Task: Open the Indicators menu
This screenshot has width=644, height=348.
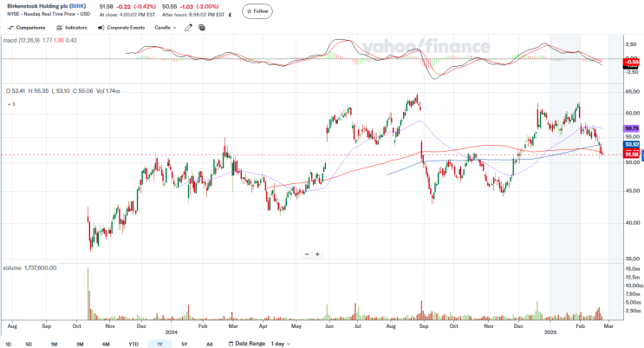Action: point(72,28)
